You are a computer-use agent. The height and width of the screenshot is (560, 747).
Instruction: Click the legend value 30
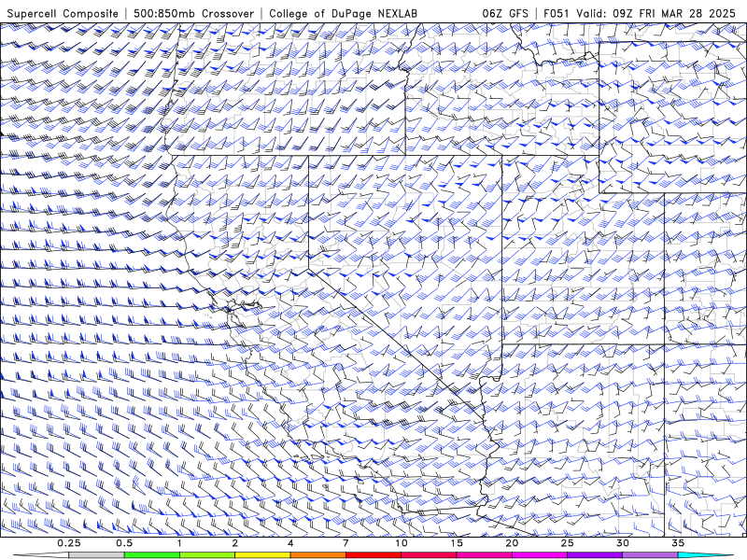(623, 543)
